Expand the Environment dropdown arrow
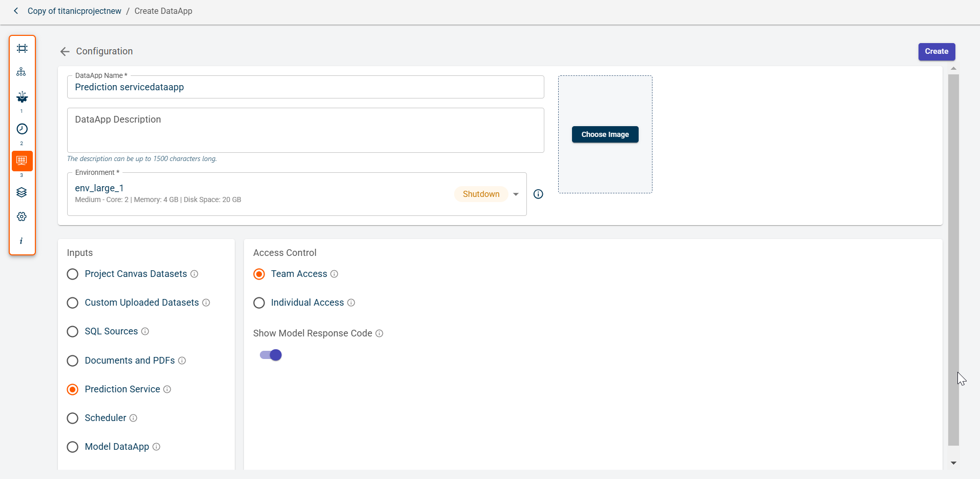 (x=516, y=194)
